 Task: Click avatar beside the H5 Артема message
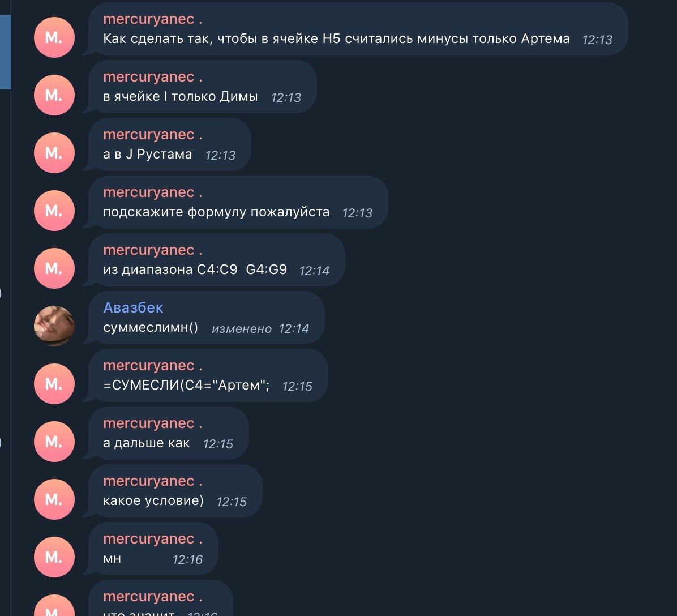(54, 37)
